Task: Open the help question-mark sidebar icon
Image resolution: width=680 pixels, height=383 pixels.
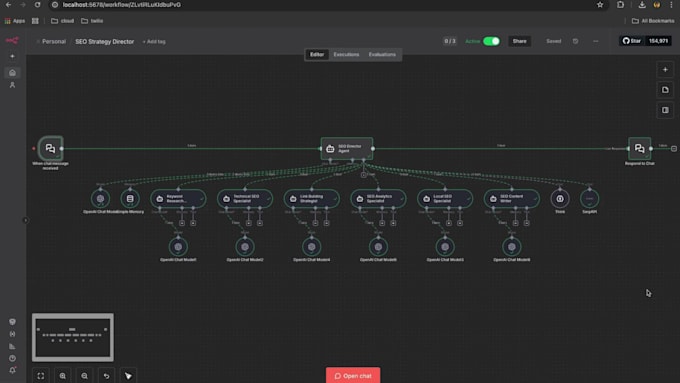Action: click(x=12, y=358)
